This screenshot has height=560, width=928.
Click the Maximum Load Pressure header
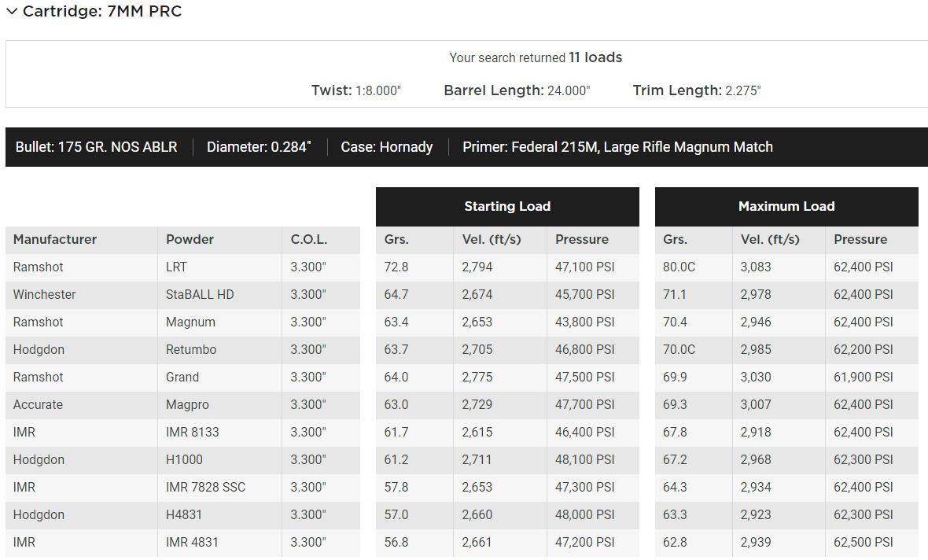click(x=860, y=240)
